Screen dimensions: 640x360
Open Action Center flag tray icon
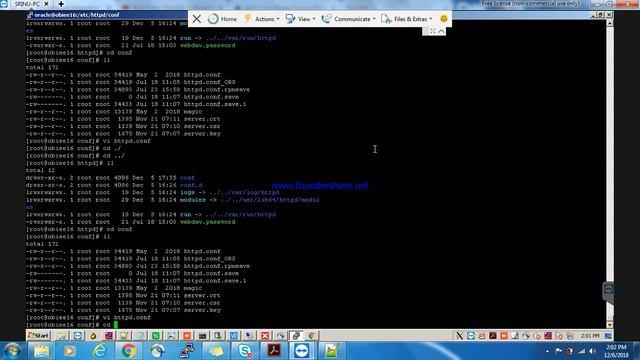pyautogui.click(x=558, y=351)
